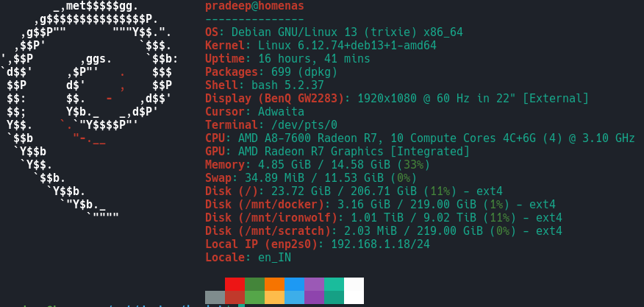Click '16 hours, 41 mins' uptime value
The width and height of the screenshot is (644, 307).
314,58
